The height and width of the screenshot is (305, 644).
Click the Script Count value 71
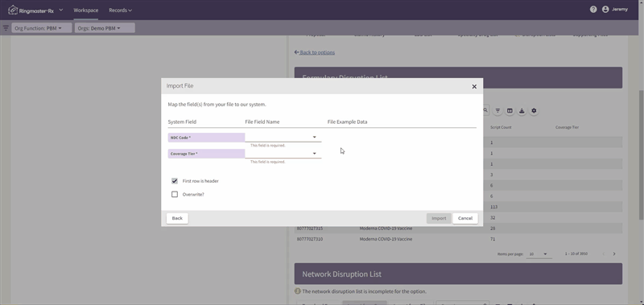point(493,239)
